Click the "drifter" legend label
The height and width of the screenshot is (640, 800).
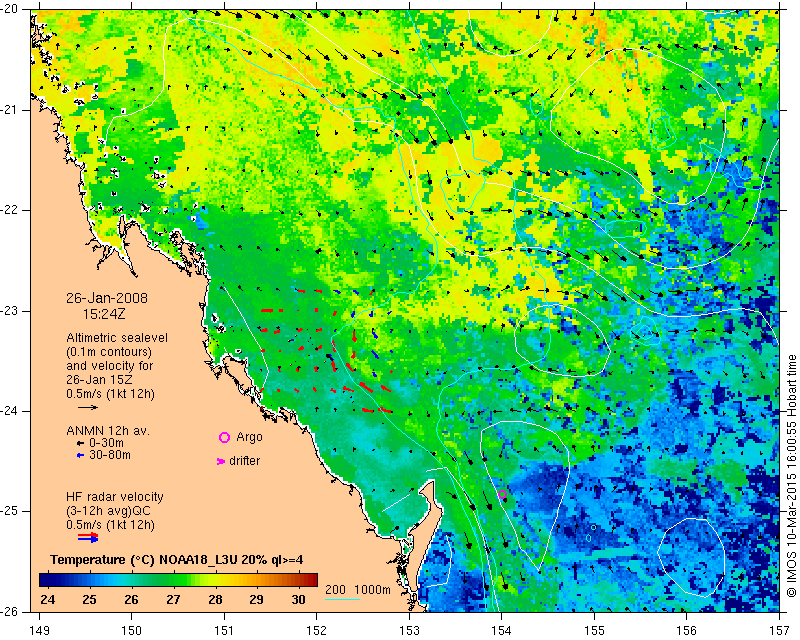click(244, 461)
